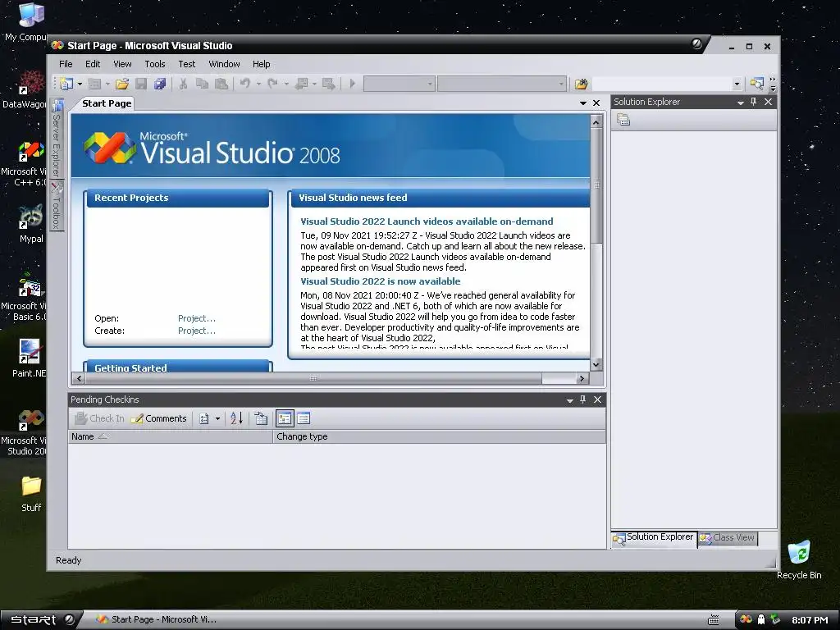Click the Start Page scroll down arrow
The image size is (840, 630).
[596, 364]
